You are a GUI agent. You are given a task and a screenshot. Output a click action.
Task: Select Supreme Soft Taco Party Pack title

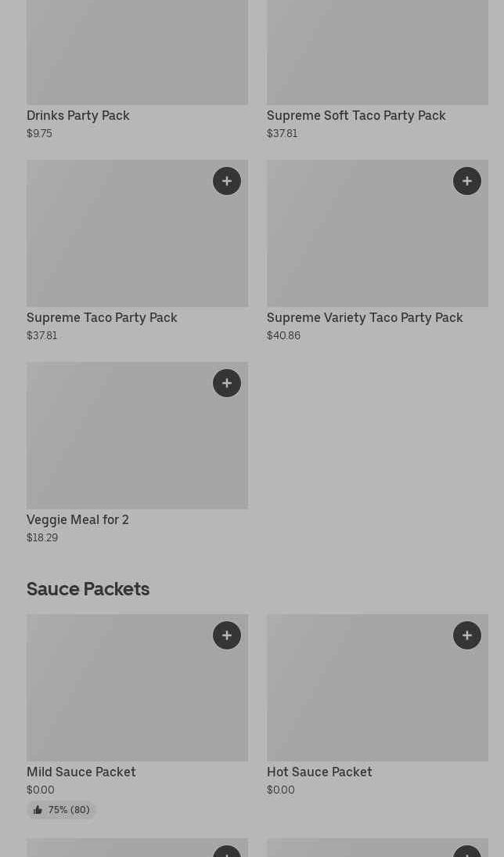356,116
